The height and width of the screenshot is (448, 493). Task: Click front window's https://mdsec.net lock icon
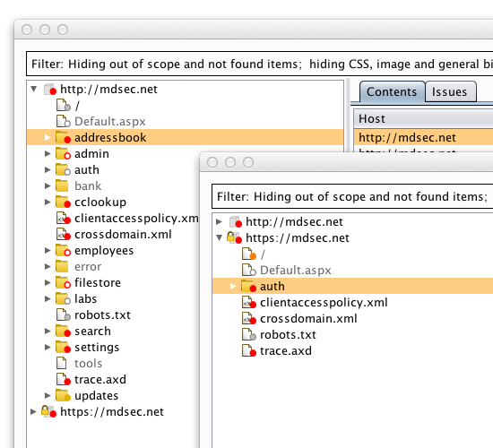pyautogui.click(x=234, y=237)
